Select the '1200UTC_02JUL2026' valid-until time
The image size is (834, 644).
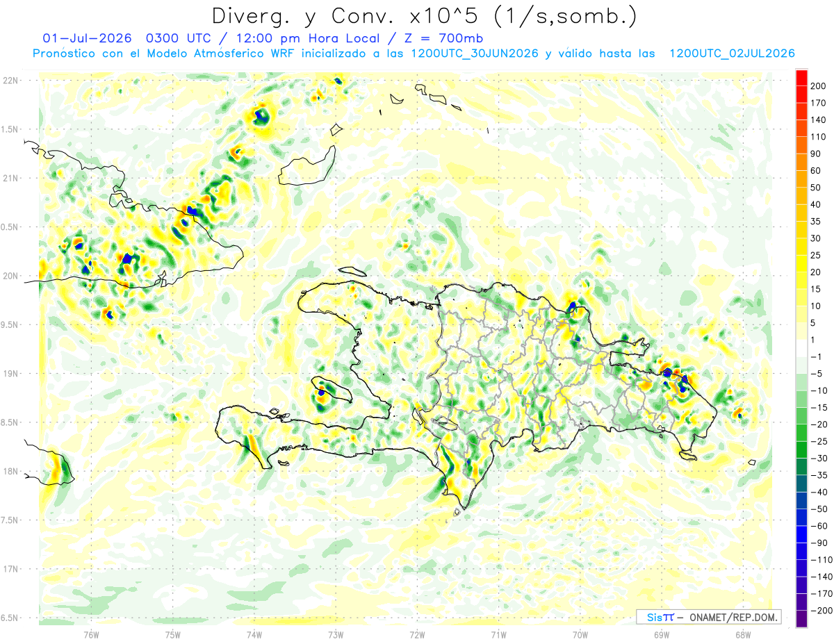pyautogui.click(x=732, y=53)
